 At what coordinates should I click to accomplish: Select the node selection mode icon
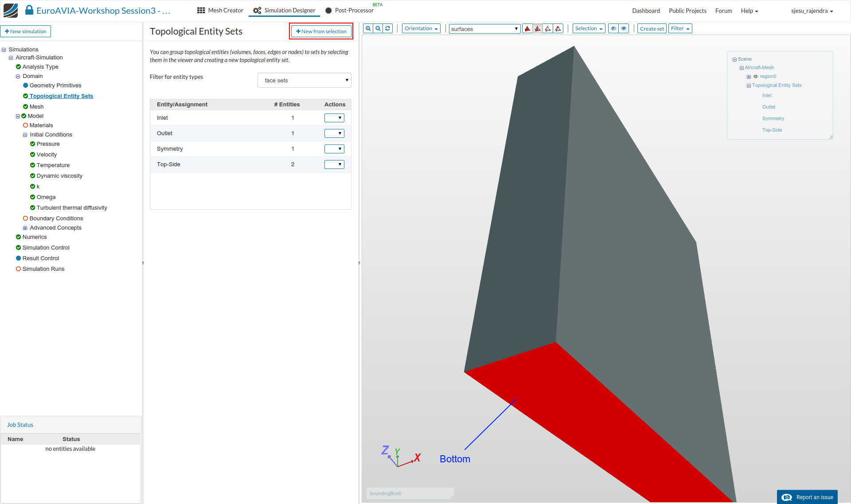pos(558,29)
